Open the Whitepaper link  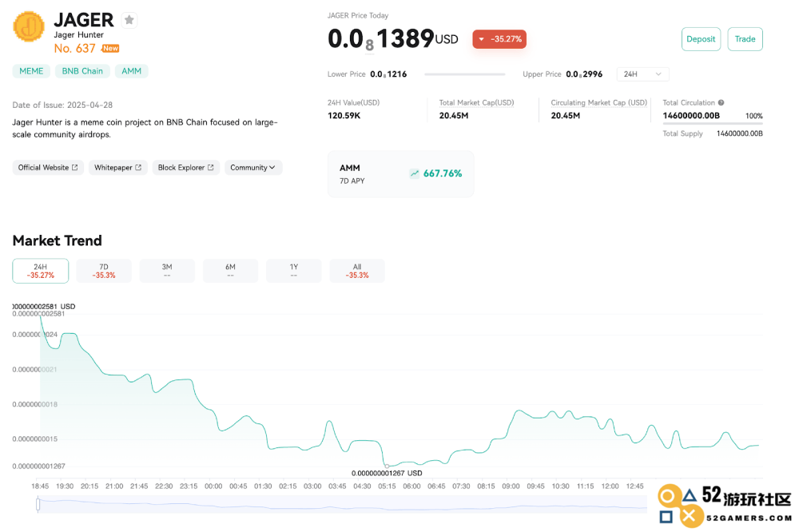[x=117, y=168]
